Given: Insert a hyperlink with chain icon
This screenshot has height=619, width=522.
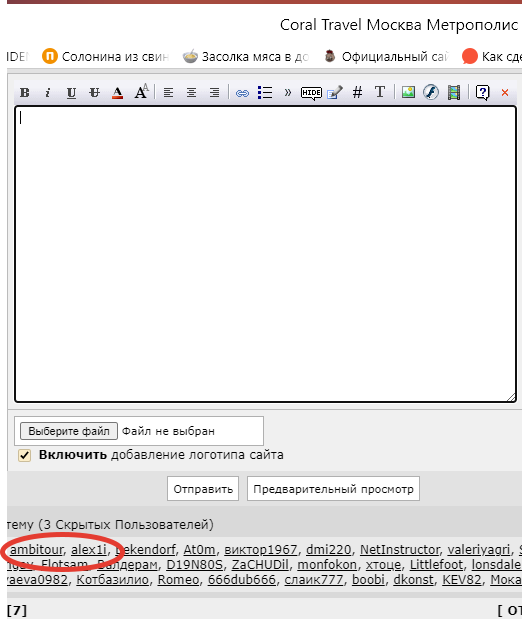Looking at the screenshot, I should (242, 93).
